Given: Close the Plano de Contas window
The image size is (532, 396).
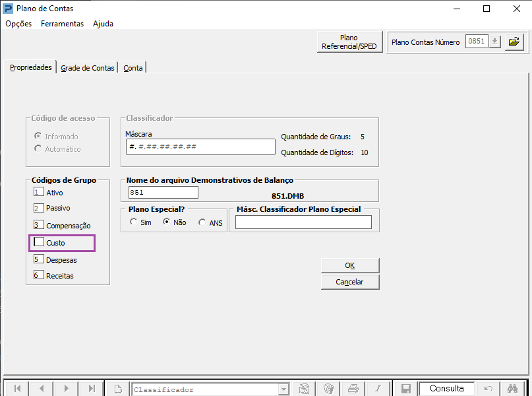Looking at the screenshot, I should pos(517,9).
